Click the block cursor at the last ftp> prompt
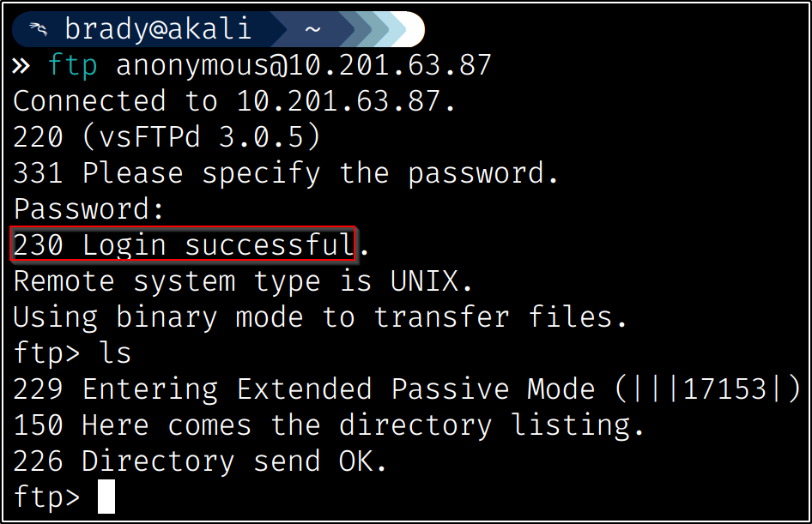 [106, 497]
